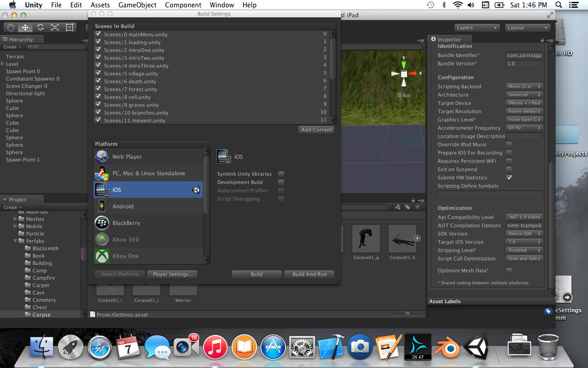Open Player Settings button
The image size is (588, 368).
pos(172,274)
